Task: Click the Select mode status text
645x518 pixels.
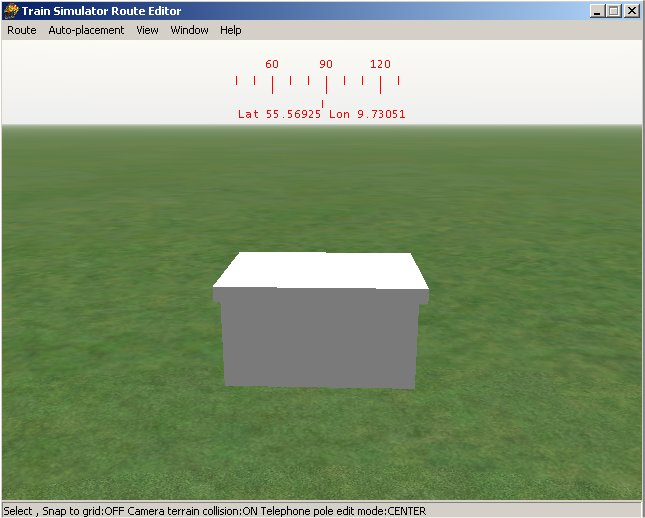Action: click(x=18, y=511)
